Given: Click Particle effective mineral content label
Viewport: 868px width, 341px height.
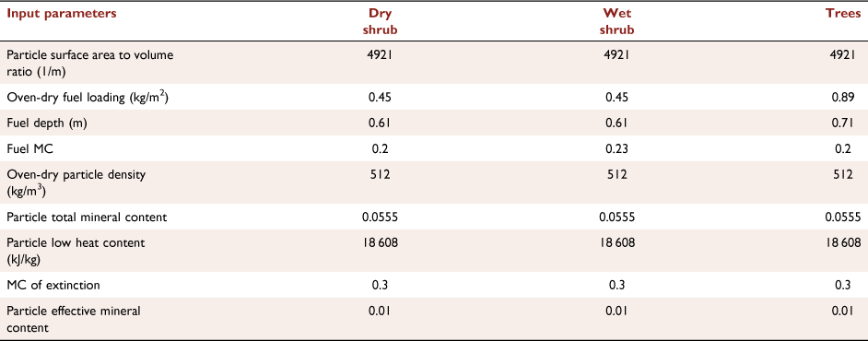Looking at the screenshot, I should click(73, 319).
